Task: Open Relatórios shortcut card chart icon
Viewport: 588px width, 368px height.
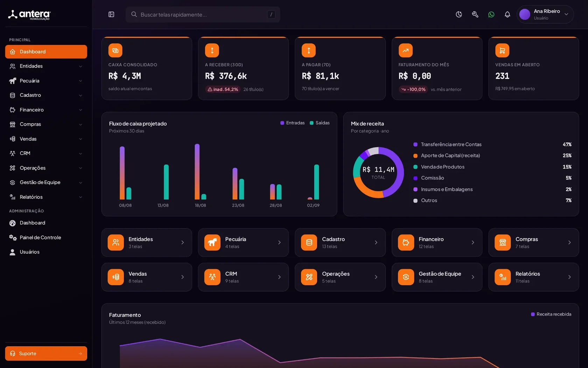Action: [503, 277]
